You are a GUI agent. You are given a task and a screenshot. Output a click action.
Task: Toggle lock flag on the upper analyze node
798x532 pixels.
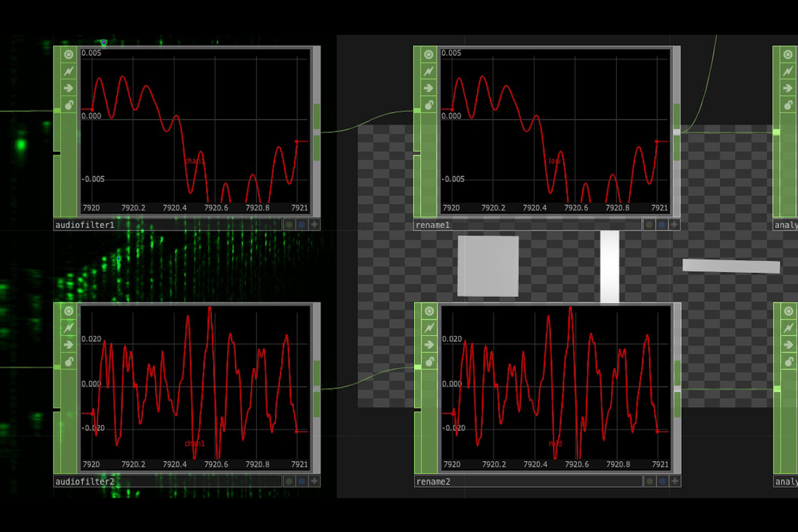tap(788, 105)
